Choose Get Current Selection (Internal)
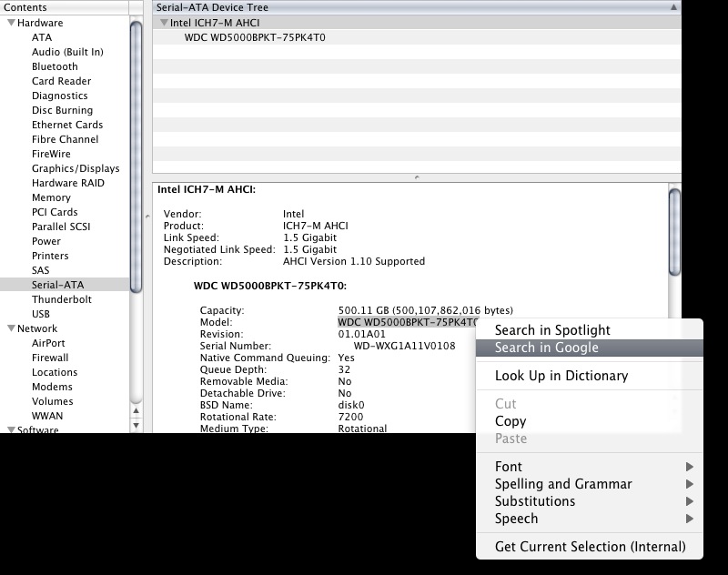Viewport: 728px width, 575px height. coord(590,547)
